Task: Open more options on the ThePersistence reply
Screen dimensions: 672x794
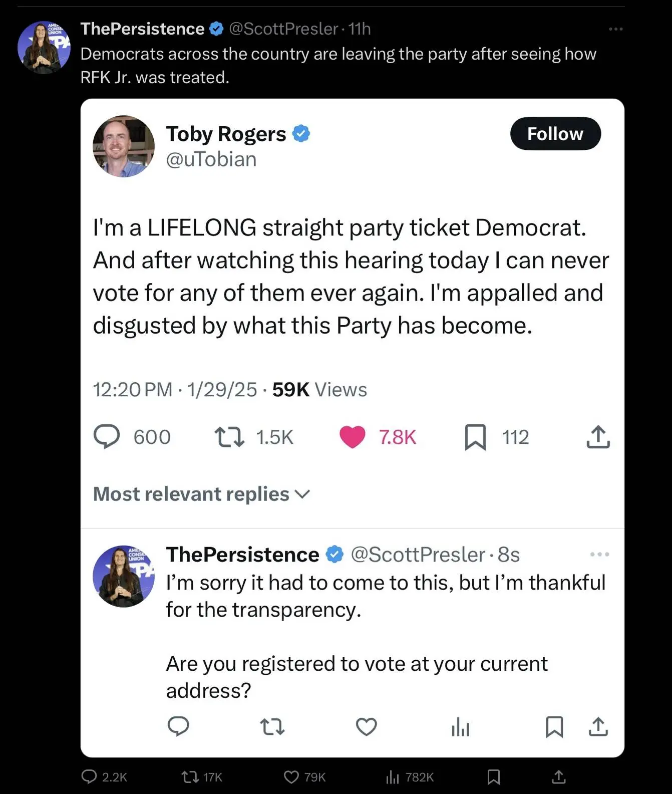Action: tap(599, 554)
